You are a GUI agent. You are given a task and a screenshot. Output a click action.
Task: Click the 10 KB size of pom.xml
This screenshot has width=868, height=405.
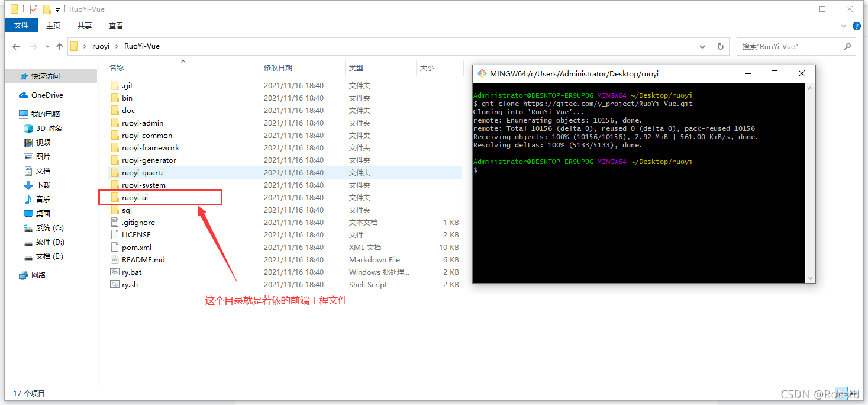coord(449,247)
